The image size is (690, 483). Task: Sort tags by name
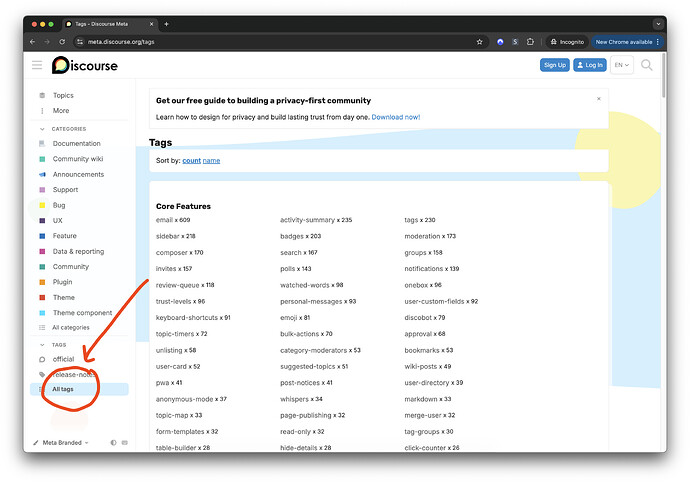[x=211, y=161]
